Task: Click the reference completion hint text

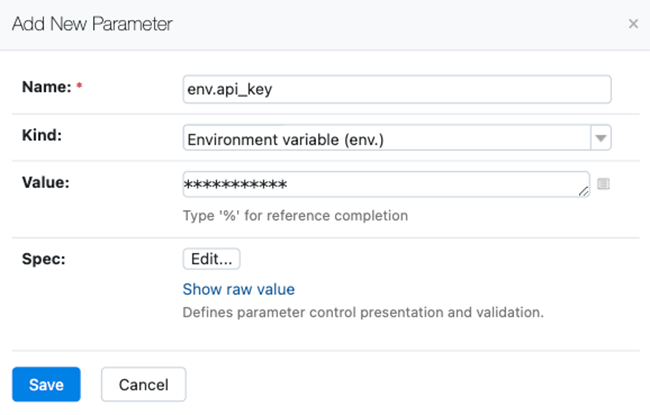Action: pyautogui.click(x=295, y=215)
